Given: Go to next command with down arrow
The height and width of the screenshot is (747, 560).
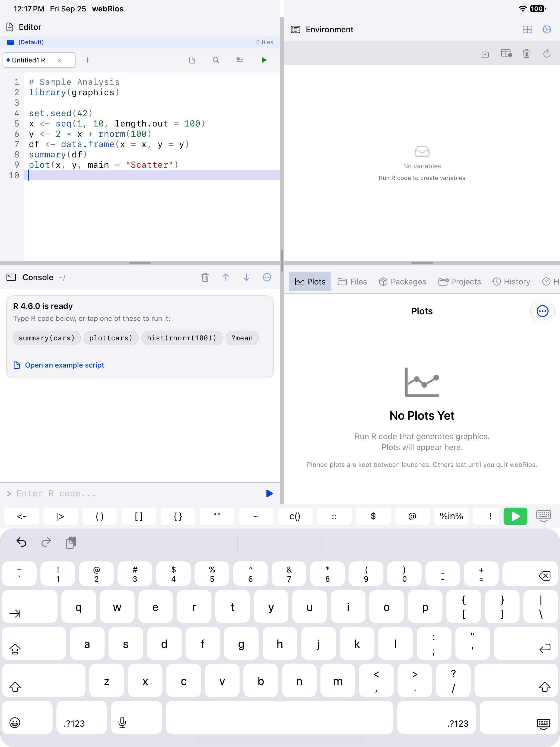Looking at the screenshot, I should coord(246,277).
